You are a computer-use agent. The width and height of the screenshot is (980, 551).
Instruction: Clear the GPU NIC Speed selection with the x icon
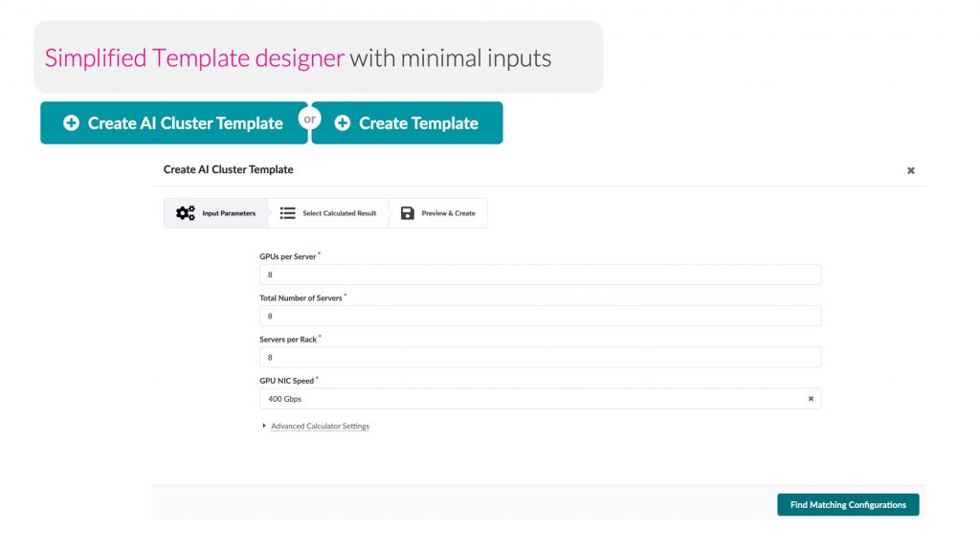810,399
